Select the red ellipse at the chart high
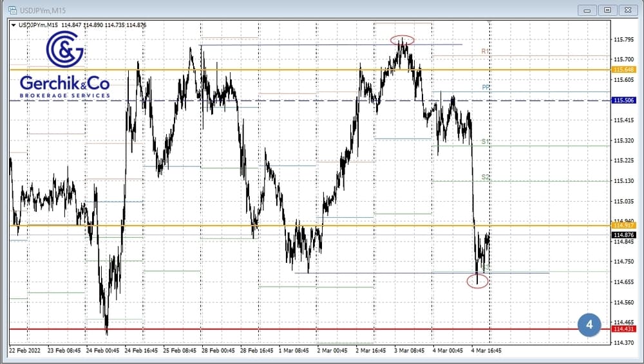The width and height of the screenshot is (644, 364). [x=402, y=40]
